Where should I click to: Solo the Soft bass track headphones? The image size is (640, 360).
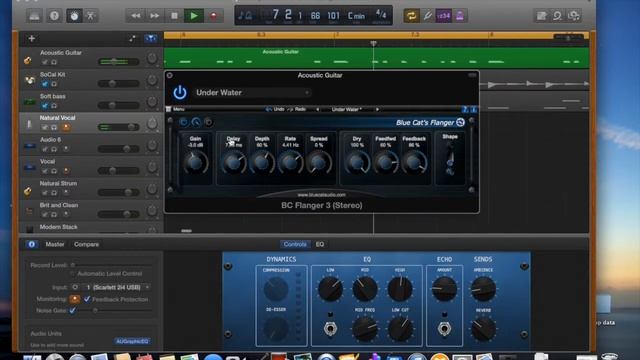[54, 106]
